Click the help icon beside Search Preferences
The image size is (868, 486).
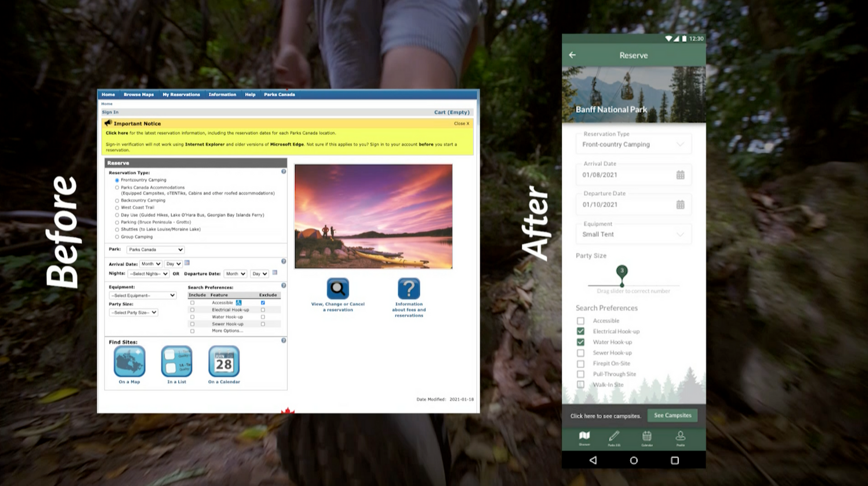point(284,286)
